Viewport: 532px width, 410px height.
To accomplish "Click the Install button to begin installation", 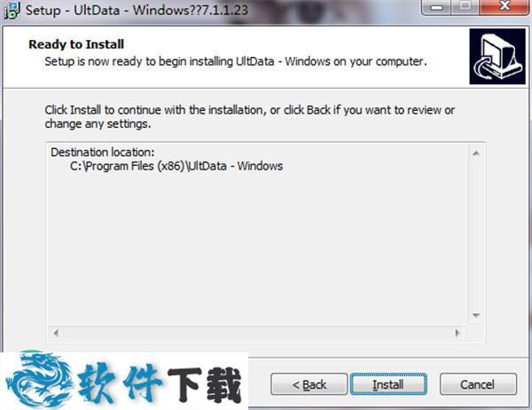I will tap(388, 384).
